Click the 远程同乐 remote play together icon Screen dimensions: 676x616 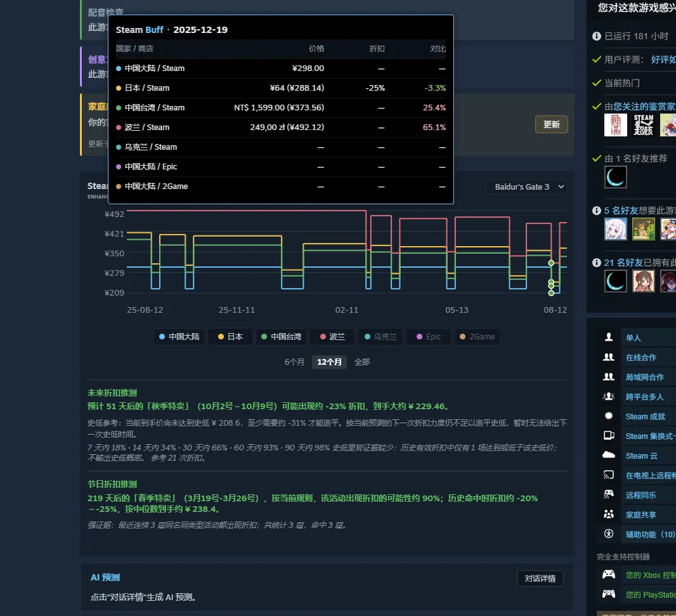608,494
